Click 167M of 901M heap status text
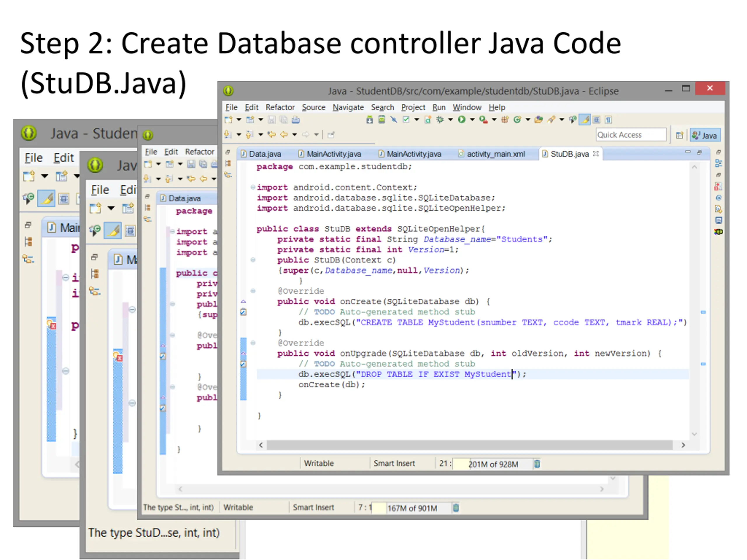The width and height of the screenshot is (747, 560). point(412,508)
